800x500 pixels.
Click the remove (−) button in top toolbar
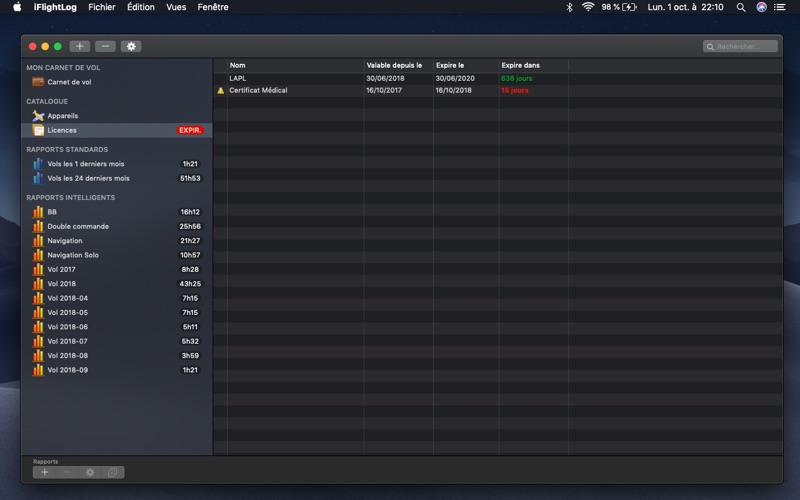point(105,46)
